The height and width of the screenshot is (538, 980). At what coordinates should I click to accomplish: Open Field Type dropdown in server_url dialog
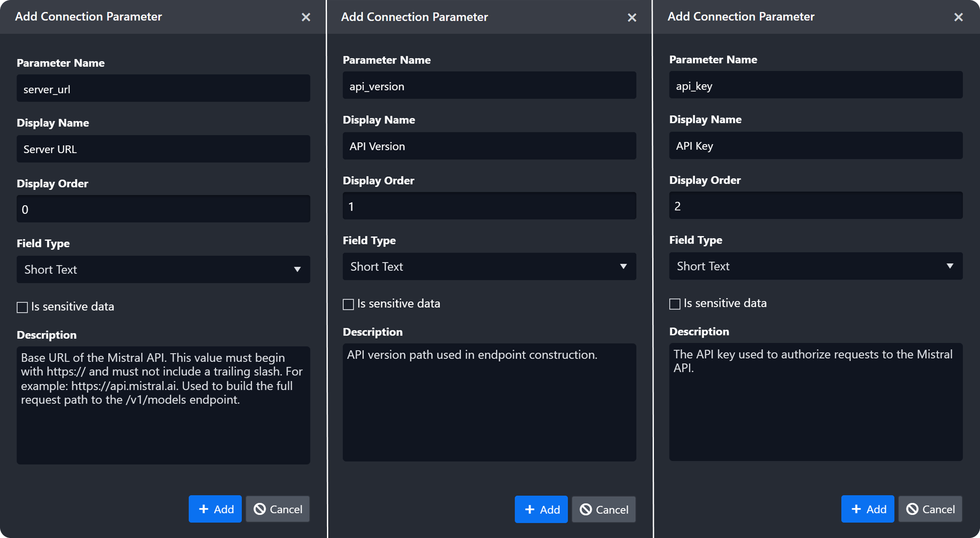click(x=163, y=269)
